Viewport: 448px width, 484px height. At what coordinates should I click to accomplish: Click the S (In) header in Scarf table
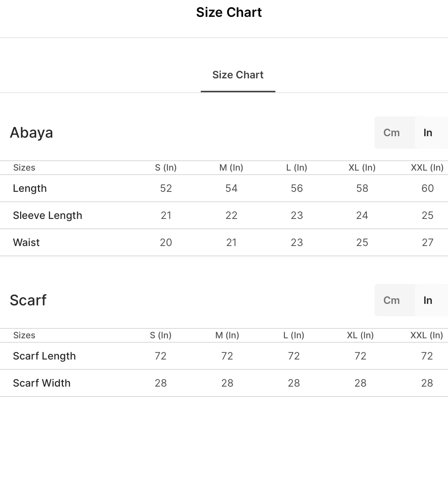point(161,335)
